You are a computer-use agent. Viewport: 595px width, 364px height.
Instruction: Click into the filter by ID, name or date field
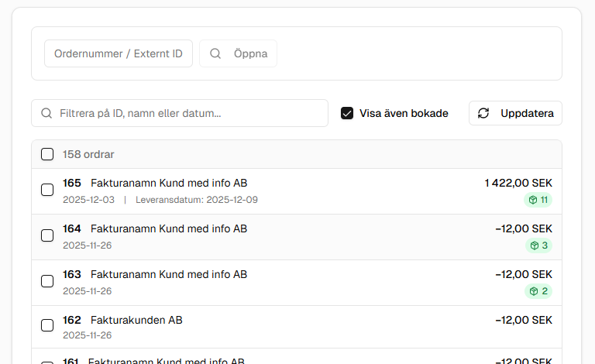click(186, 113)
